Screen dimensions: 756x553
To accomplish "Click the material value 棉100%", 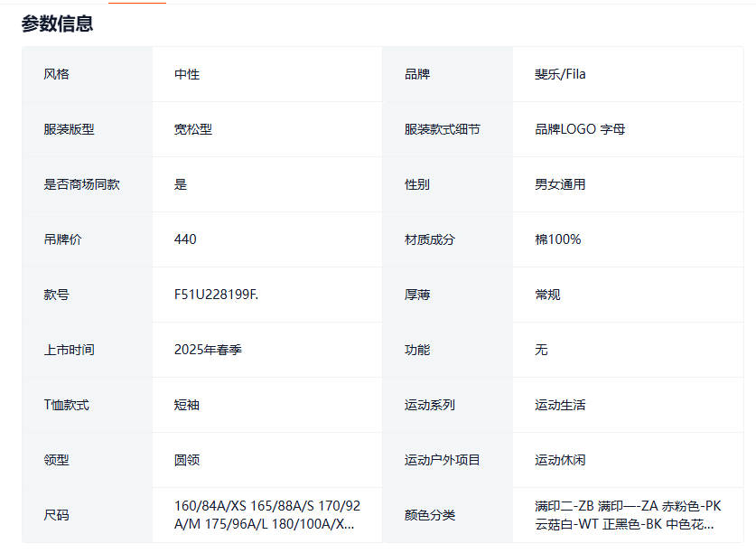I will point(557,239).
